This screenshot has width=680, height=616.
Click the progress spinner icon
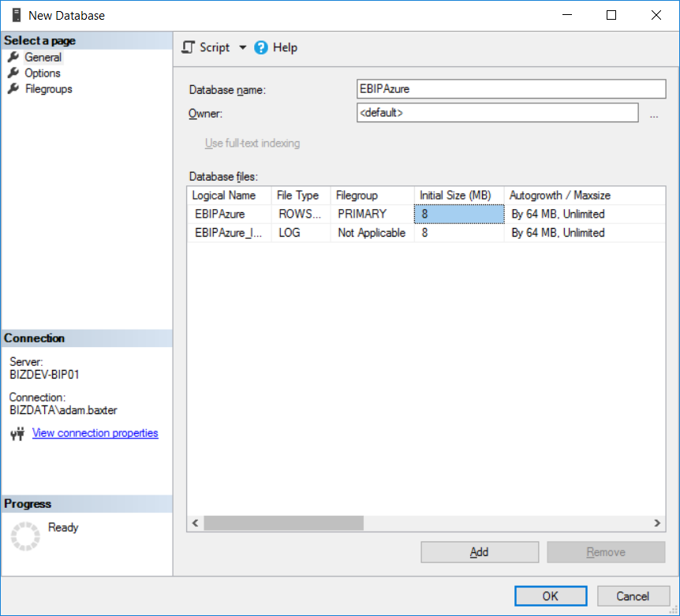click(x=25, y=536)
